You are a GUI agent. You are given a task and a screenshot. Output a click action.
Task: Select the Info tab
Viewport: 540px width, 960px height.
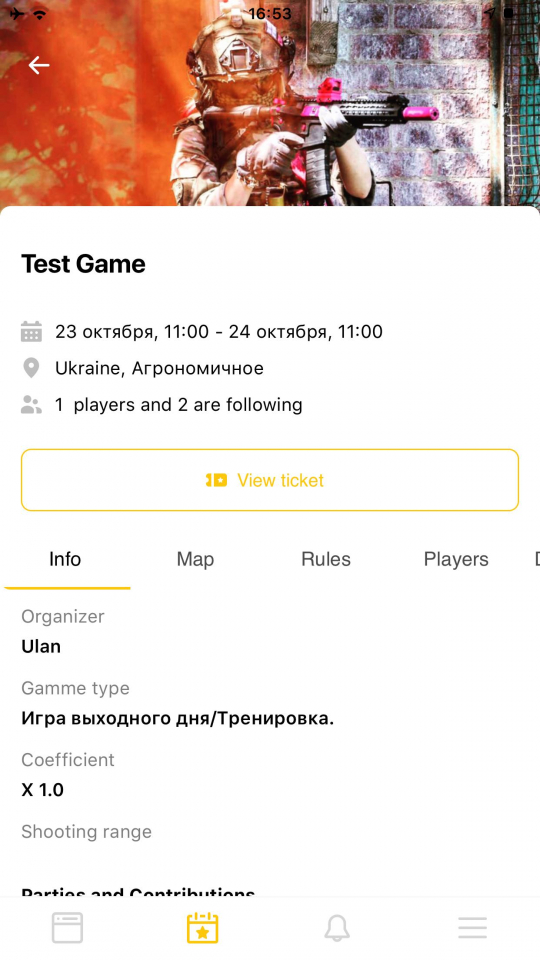click(x=65, y=559)
